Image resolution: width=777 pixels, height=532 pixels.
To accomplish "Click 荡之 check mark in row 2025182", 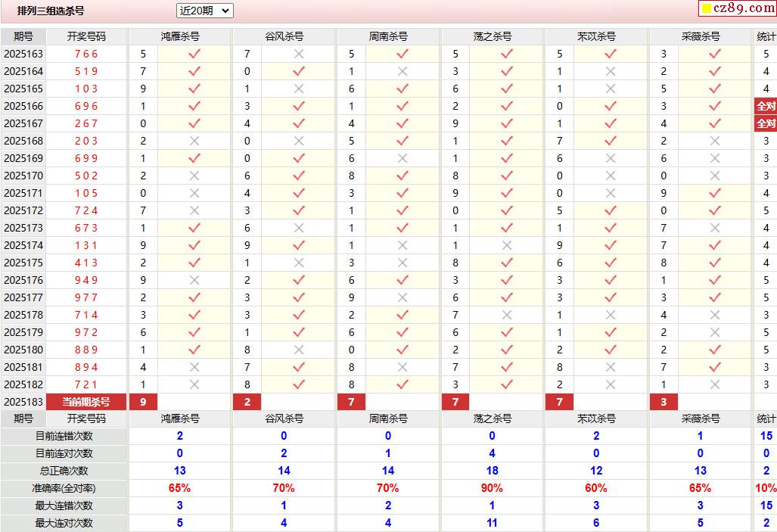I will coord(506,384).
